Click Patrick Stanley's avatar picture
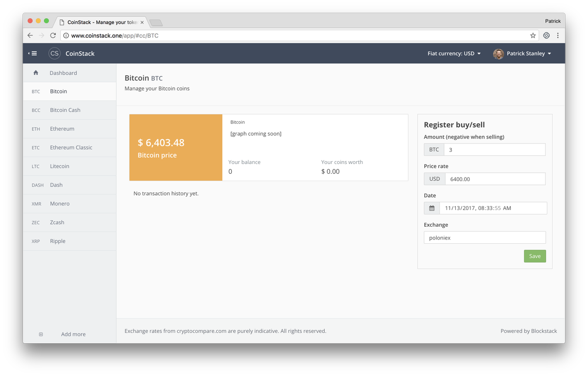 (x=498, y=54)
